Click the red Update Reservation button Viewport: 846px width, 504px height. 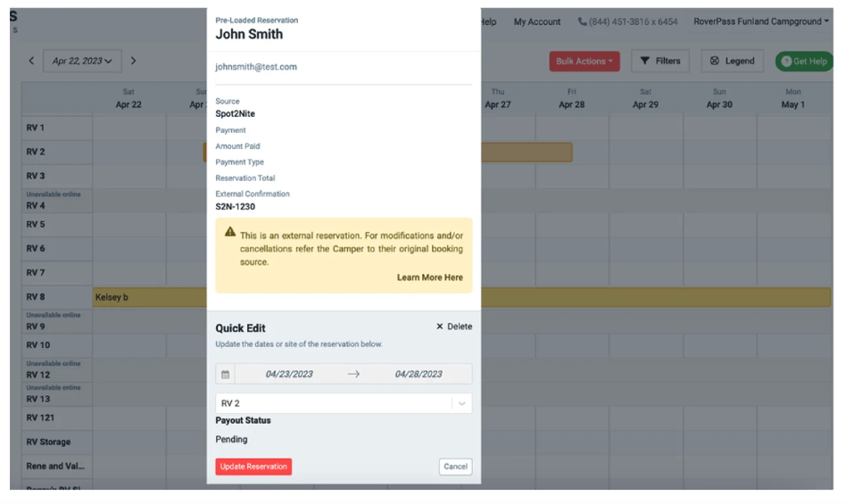pyautogui.click(x=253, y=467)
